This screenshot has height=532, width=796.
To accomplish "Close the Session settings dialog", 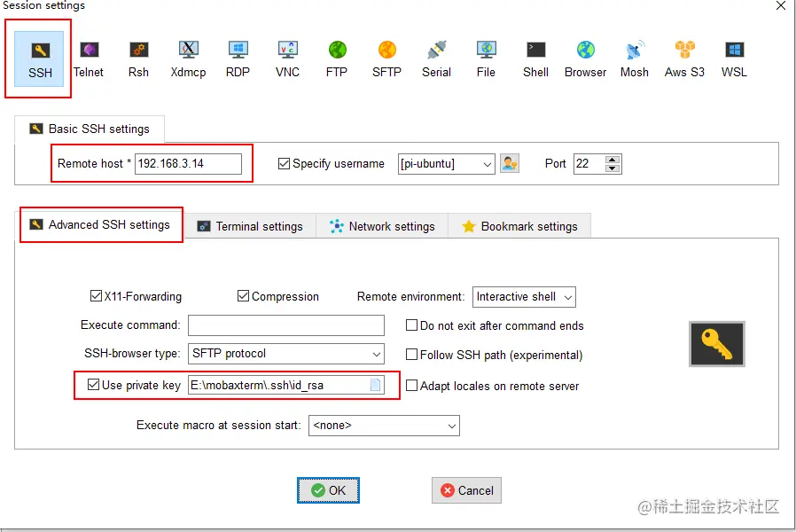I will click(x=781, y=5).
